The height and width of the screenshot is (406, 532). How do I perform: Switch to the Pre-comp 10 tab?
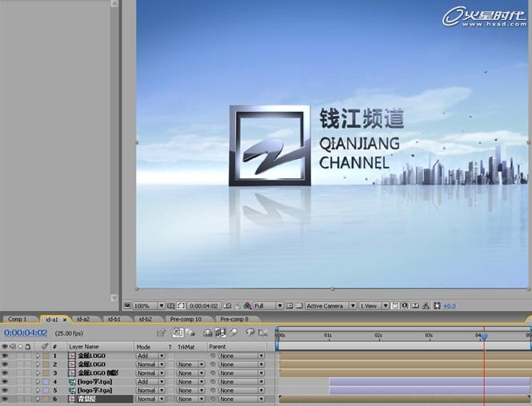tap(186, 319)
